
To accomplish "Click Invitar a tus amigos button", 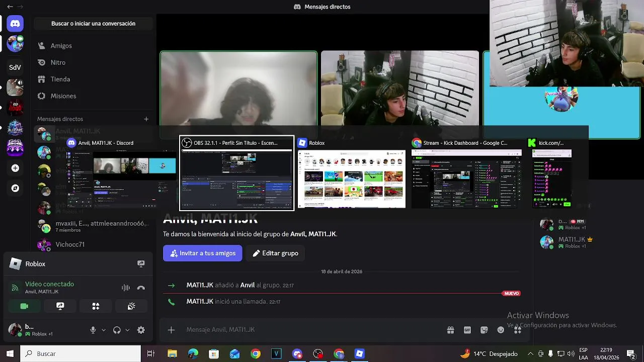I will tap(202, 253).
